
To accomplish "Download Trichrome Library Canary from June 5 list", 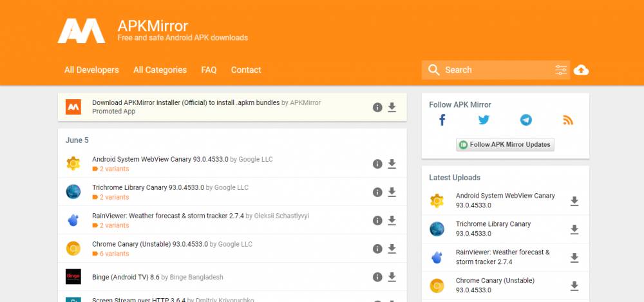I will click(392, 193).
